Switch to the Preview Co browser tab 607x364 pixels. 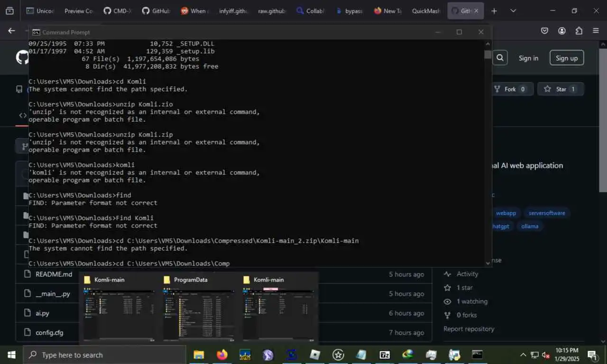coord(78,10)
